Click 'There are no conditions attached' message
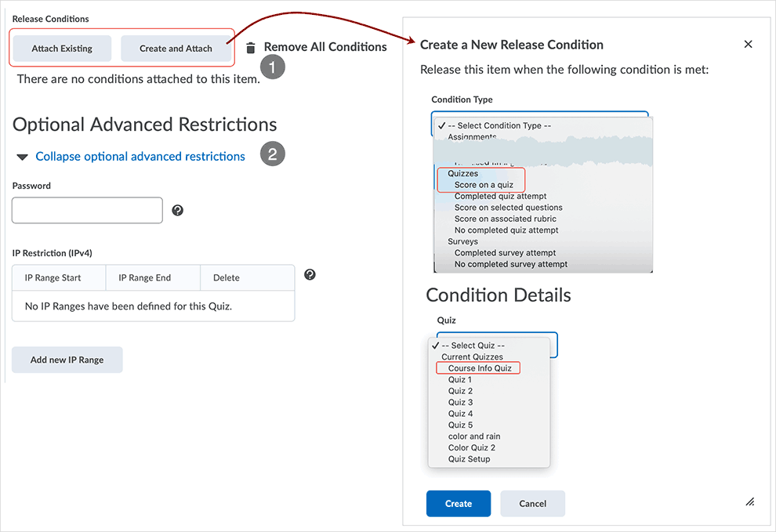Viewport: 776px width, 532px height. (x=138, y=79)
